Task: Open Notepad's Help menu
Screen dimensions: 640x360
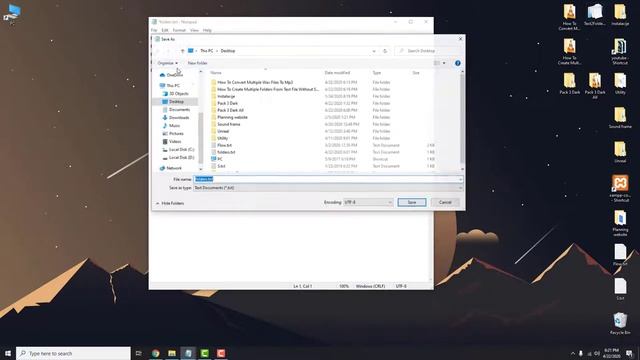Action: pos(207,30)
